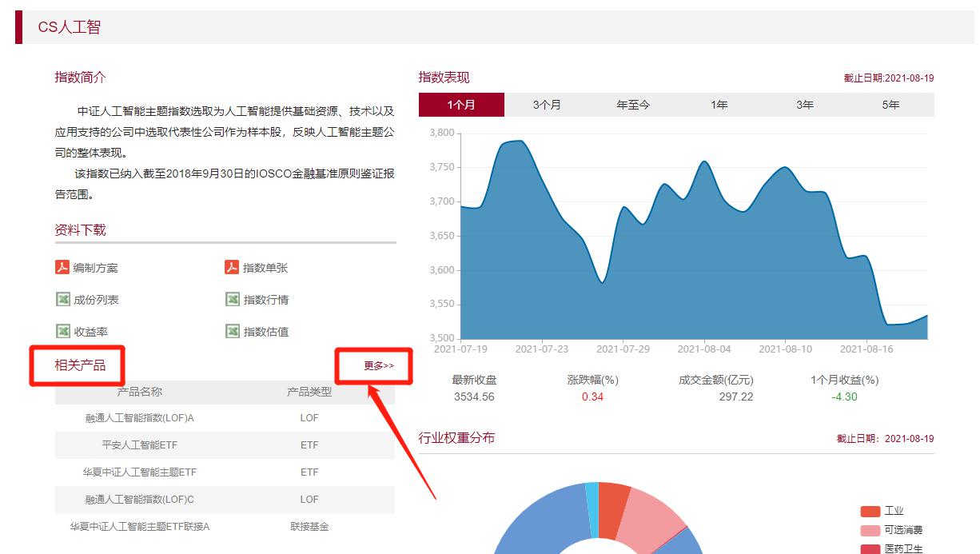The image size is (980, 554).
Task: Click the Excel icon beside 指数行情
Action: 232,300
